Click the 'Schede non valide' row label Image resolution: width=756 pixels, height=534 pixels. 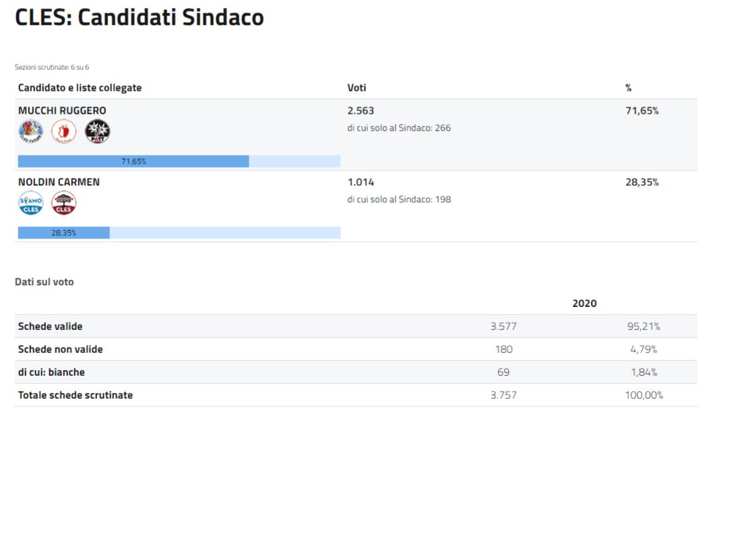[x=60, y=349]
